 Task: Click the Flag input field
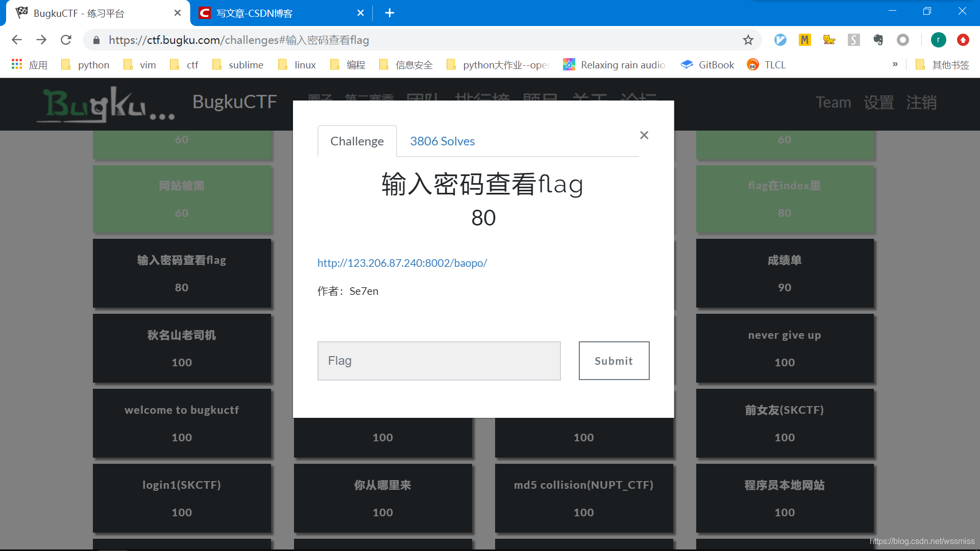pyautogui.click(x=439, y=361)
